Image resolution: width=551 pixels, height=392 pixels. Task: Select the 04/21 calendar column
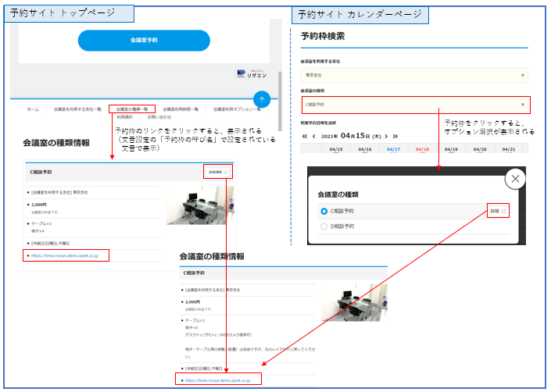tap(509, 149)
